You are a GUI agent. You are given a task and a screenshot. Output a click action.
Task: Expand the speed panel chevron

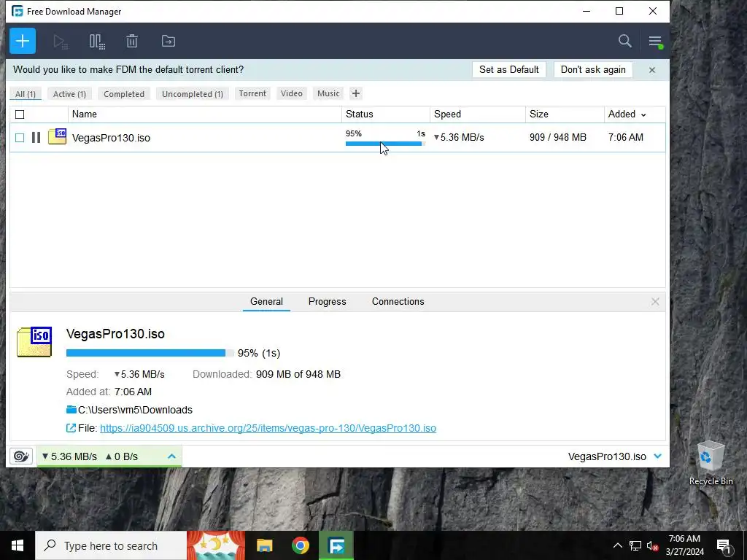pos(172,456)
